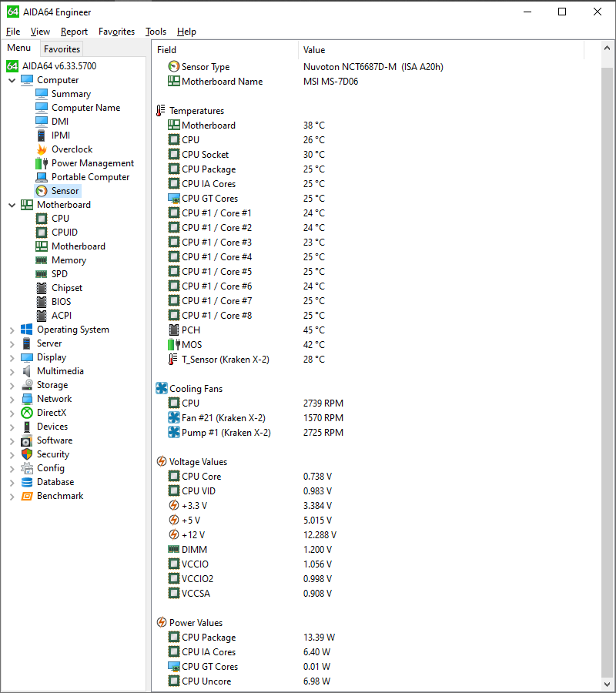Click the MSI MS-7D06 value

point(330,82)
